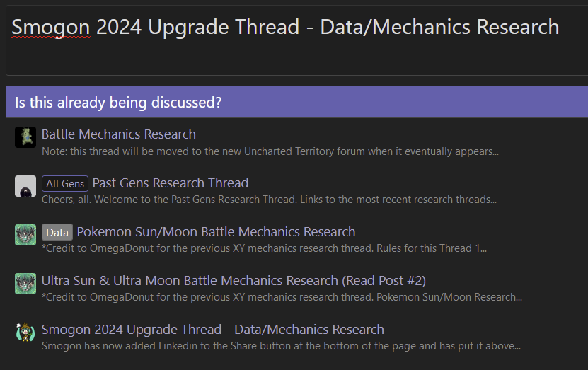This screenshot has height=370, width=588.
Task: Click Ultra Sun snippet mentioning Pokemon Sun/Moon Research
Action: pyautogui.click(x=282, y=297)
